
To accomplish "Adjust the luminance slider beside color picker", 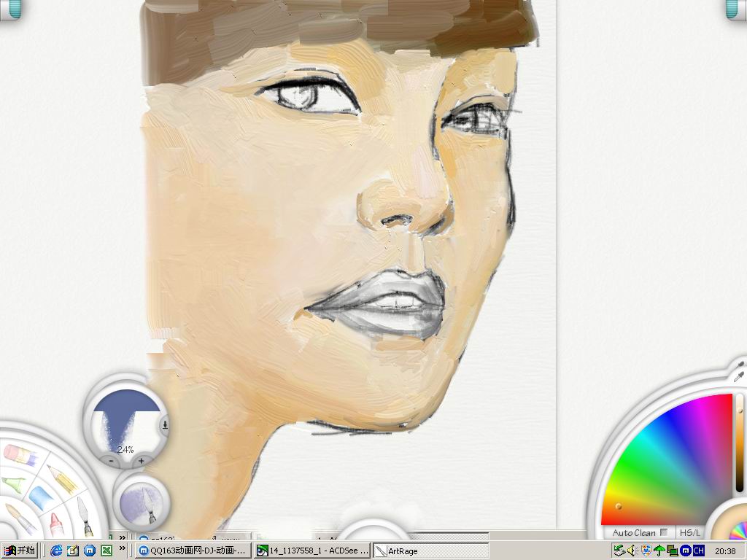I will pos(740,443).
